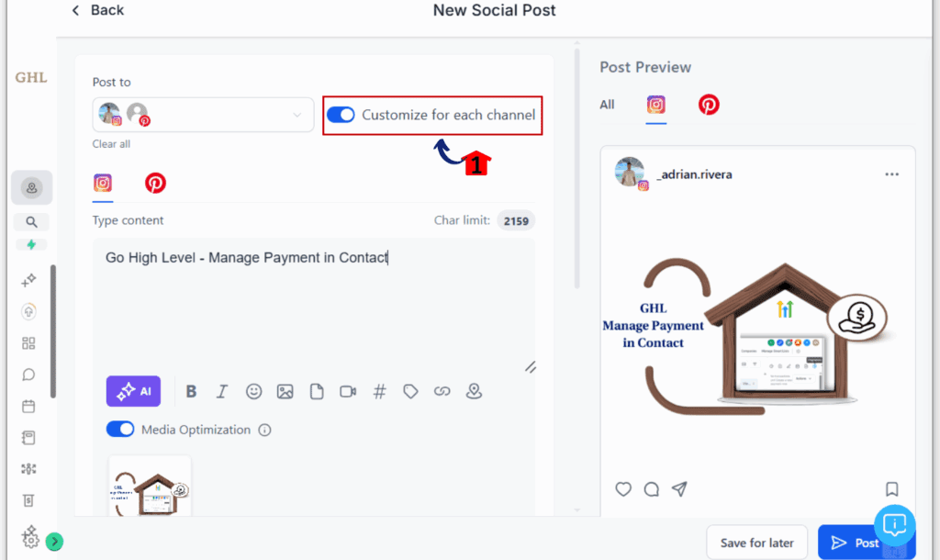
Task: Open the sparkle launchpad icon in sidebar
Action: tap(28, 280)
